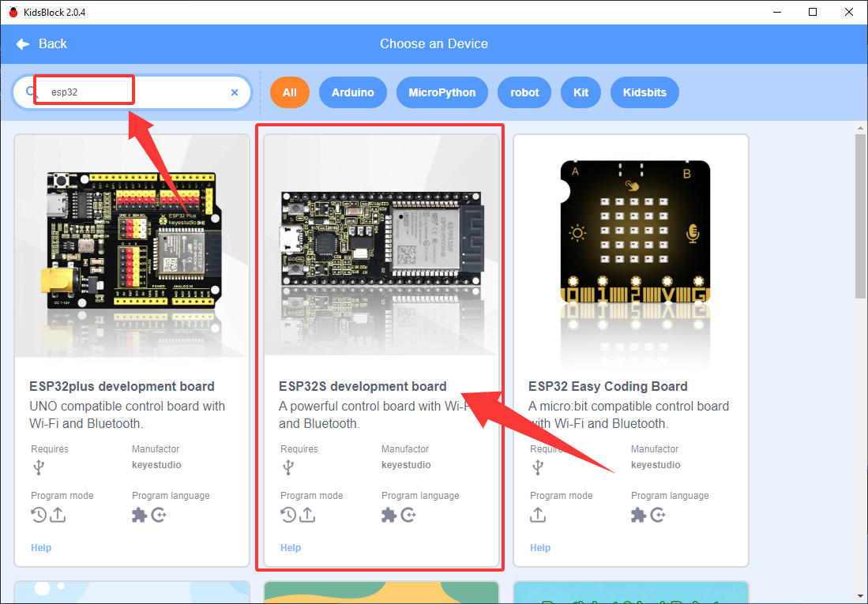Click the esp32 search input field
This screenshot has width=868, height=604.
click(x=133, y=92)
